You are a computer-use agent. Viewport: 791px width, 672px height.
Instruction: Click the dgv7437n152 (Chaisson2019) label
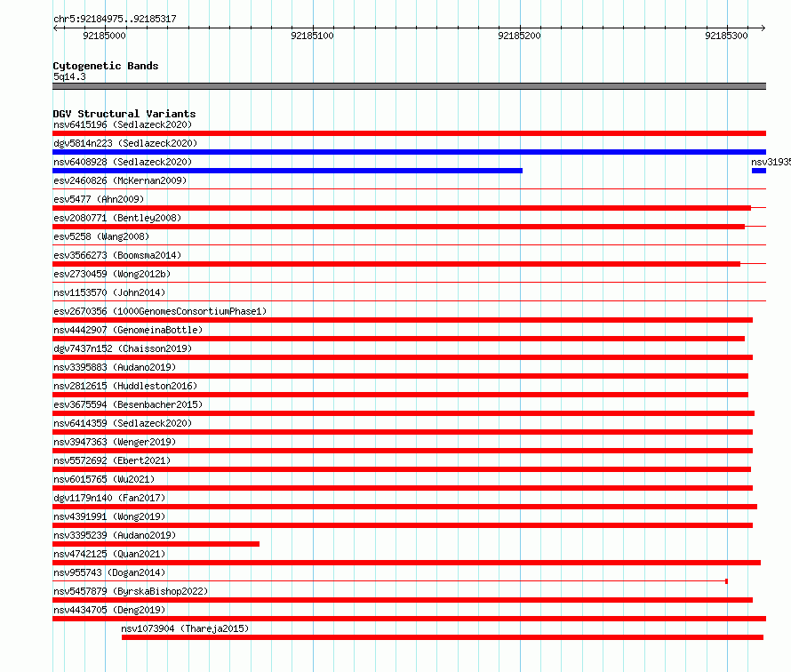[x=123, y=348]
